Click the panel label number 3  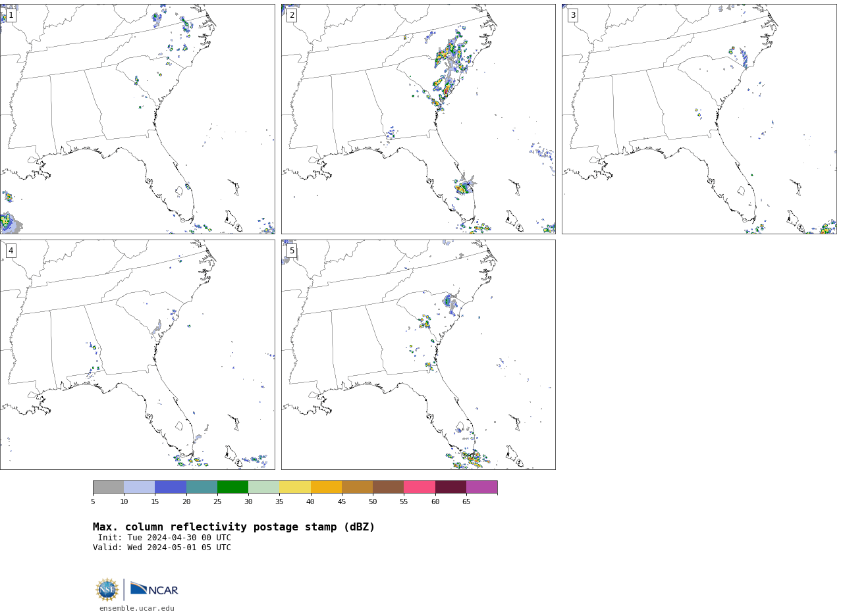pyautogui.click(x=572, y=15)
